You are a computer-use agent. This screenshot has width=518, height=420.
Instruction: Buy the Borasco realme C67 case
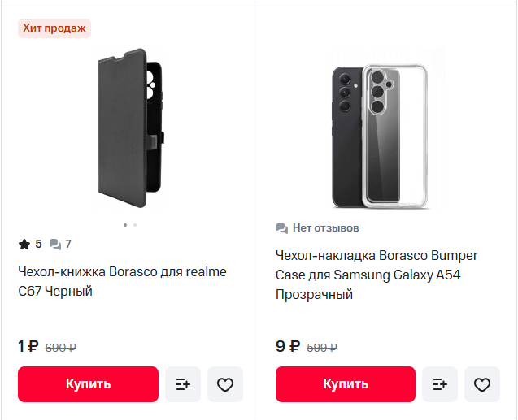pyautogui.click(x=88, y=384)
